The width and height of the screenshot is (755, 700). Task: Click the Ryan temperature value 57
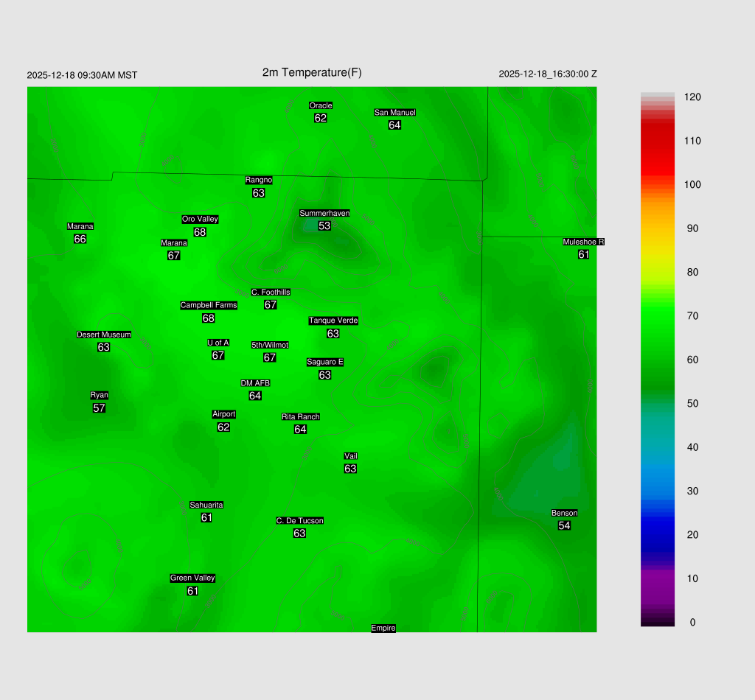click(99, 407)
